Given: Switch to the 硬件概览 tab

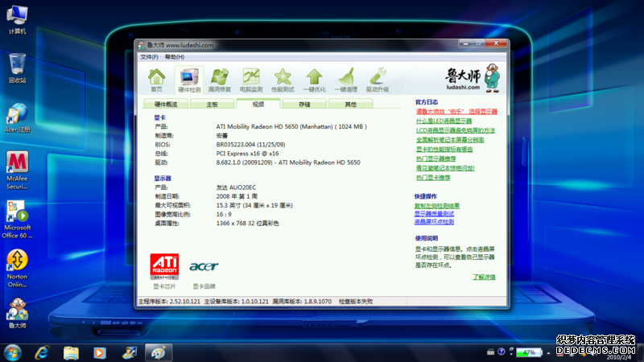Looking at the screenshot, I should [x=166, y=105].
